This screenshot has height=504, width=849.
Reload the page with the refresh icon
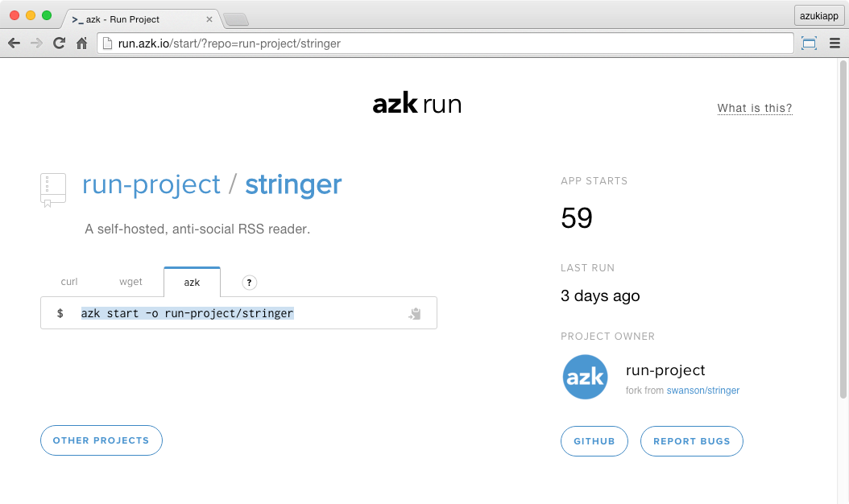click(x=59, y=43)
